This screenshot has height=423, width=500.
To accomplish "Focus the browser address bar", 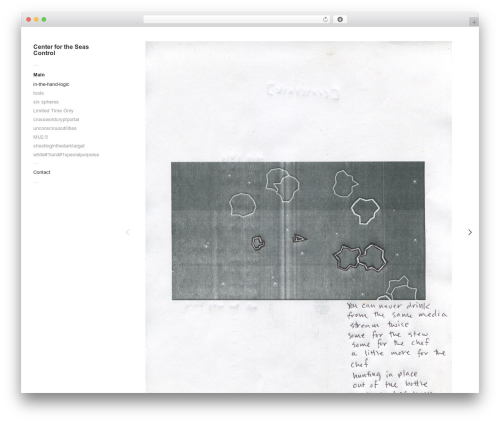I will (x=233, y=19).
